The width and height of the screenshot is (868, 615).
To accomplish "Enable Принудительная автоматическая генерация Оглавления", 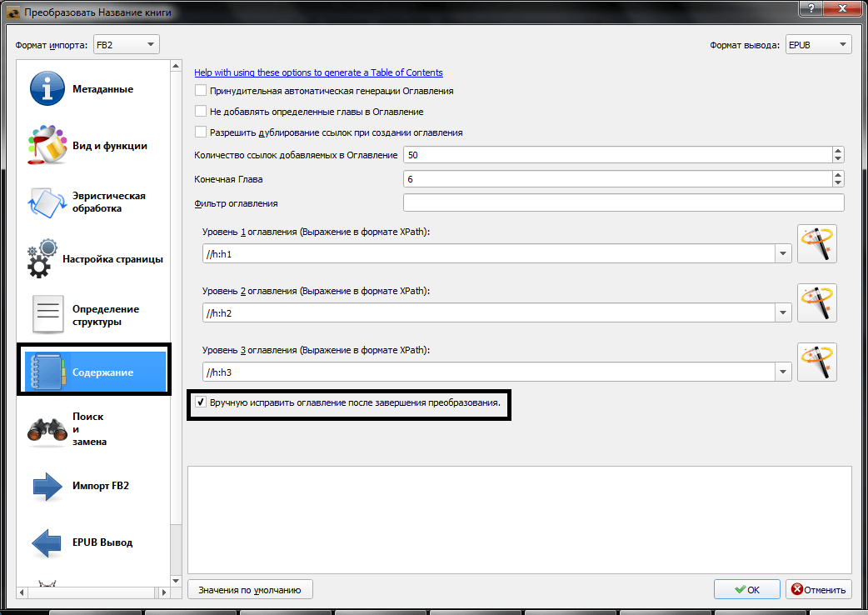I will click(200, 90).
